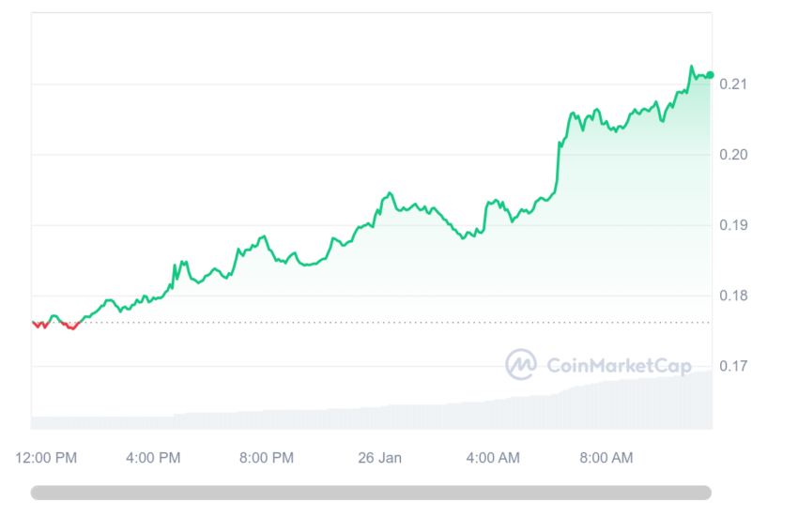Click the highest price peak near 0.21
The image size is (798, 532).
tap(692, 66)
